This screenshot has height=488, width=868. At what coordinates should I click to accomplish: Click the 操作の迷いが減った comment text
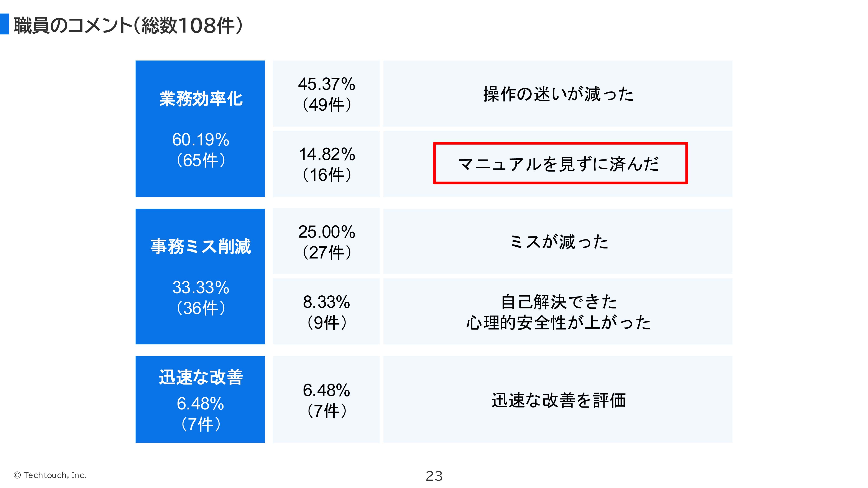coord(558,94)
